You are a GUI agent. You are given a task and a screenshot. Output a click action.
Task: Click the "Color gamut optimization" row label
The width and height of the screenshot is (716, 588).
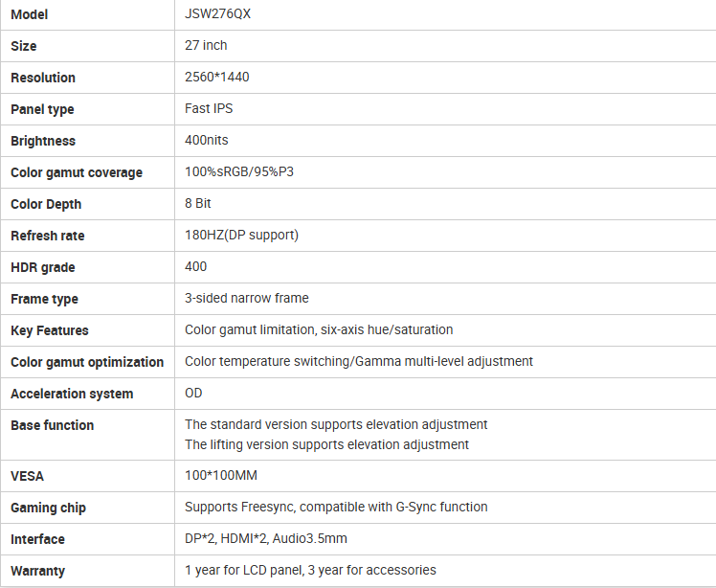tap(87, 362)
